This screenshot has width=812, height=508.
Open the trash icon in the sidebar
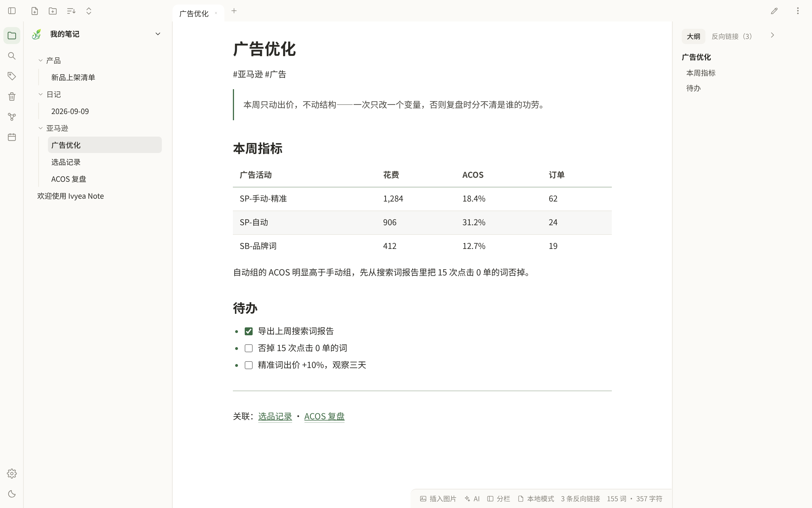coord(12,97)
